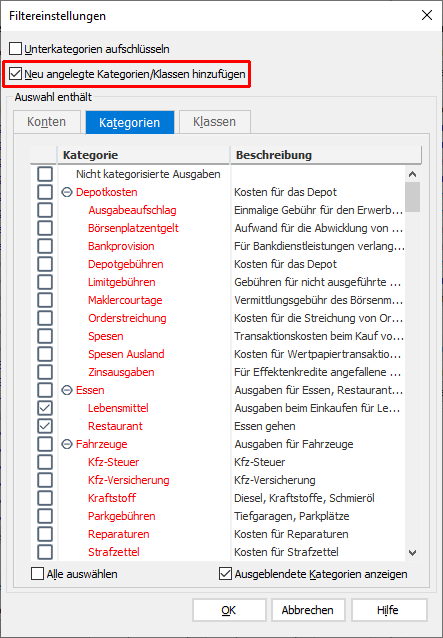Select the Restaurant category name
Image resolution: width=443 pixels, height=638 pixels.
point(116,426)
